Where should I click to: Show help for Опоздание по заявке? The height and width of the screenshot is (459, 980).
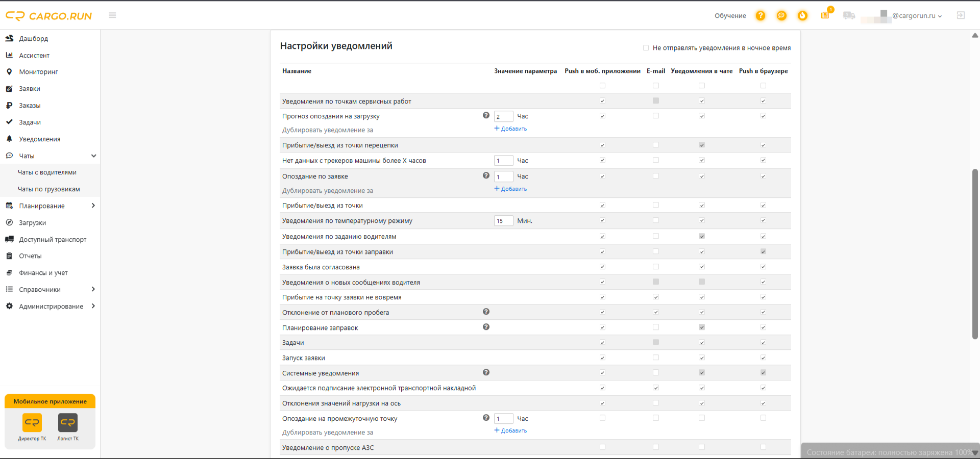486,175
